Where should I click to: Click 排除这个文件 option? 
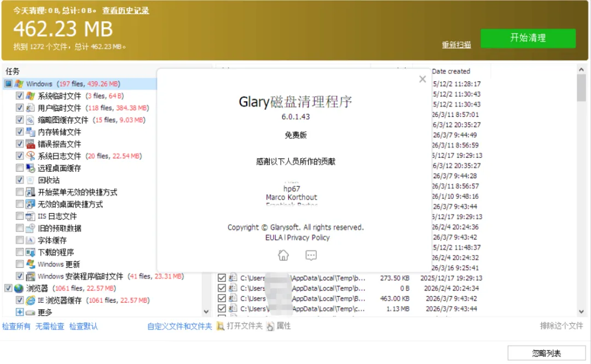coord(561,326)
